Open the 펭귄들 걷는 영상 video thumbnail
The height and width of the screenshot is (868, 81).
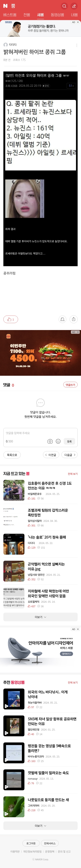point(14,752)
